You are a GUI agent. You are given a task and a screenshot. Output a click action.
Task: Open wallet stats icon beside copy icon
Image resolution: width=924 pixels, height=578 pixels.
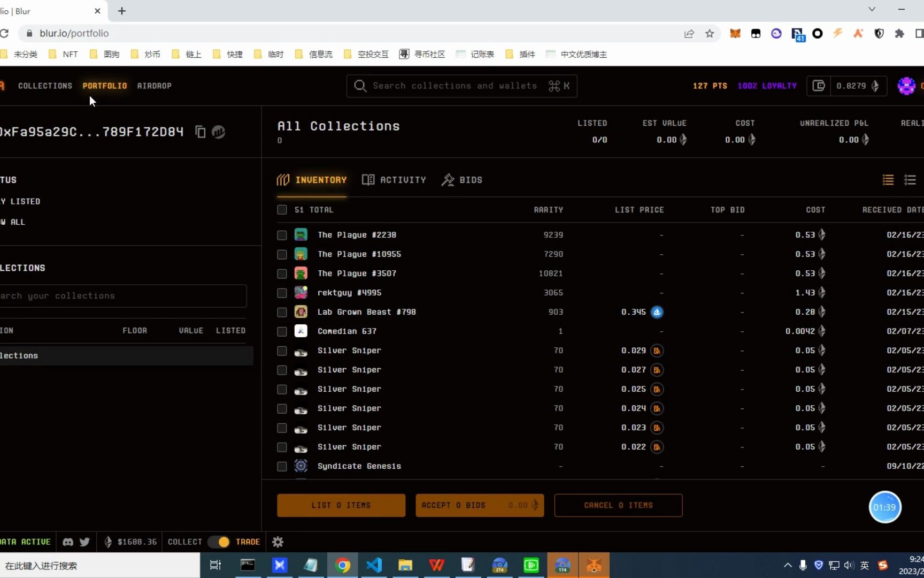point(218,132)
